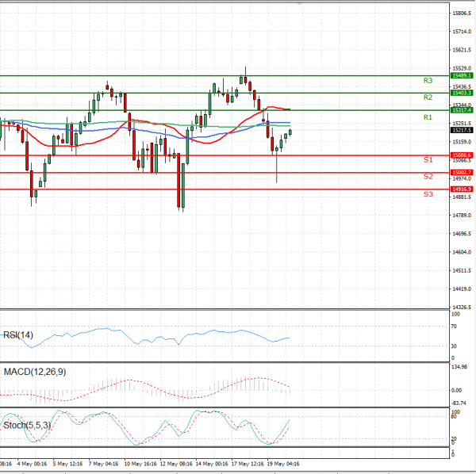The height and width of the screenshot is (474, 476).
Task: Click the S2 support level label
Action: click(428, 177)
